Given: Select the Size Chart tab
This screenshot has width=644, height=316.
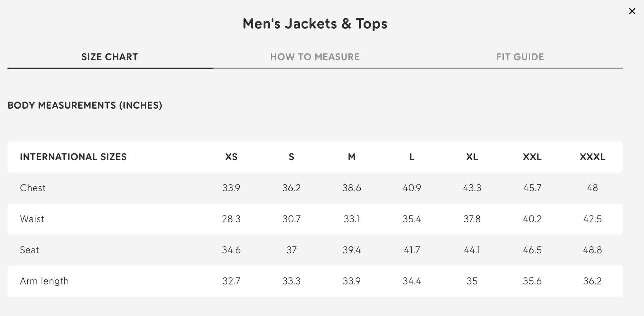Looking at the screenshot, I should tap(109, 57).
